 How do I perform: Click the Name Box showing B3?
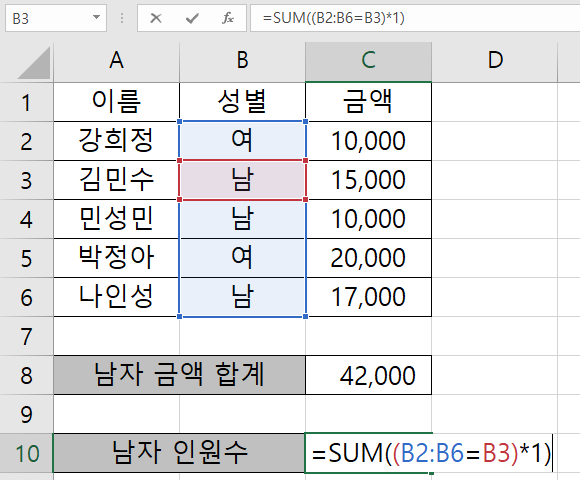pos(56,18)
